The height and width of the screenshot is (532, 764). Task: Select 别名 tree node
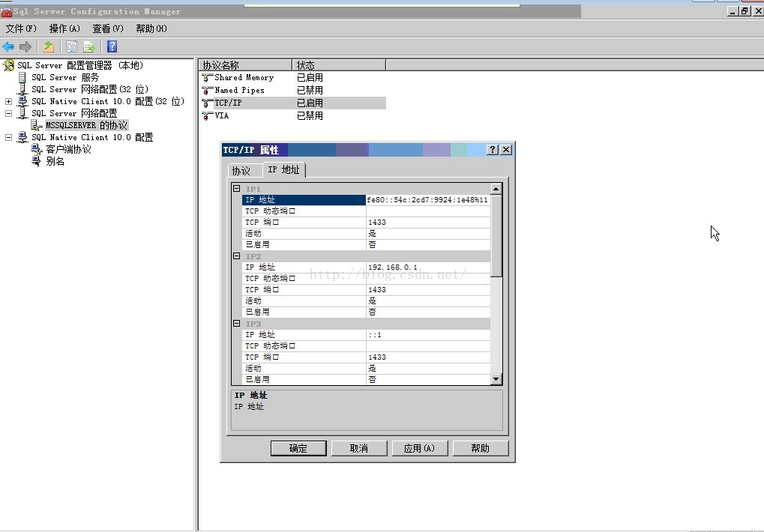55,161
